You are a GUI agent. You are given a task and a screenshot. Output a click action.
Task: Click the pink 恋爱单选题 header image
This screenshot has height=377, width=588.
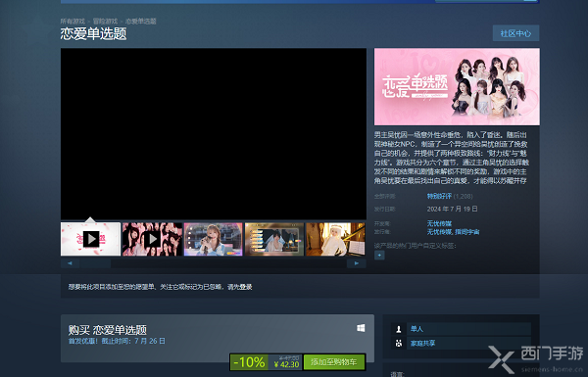tap(457, 86)
